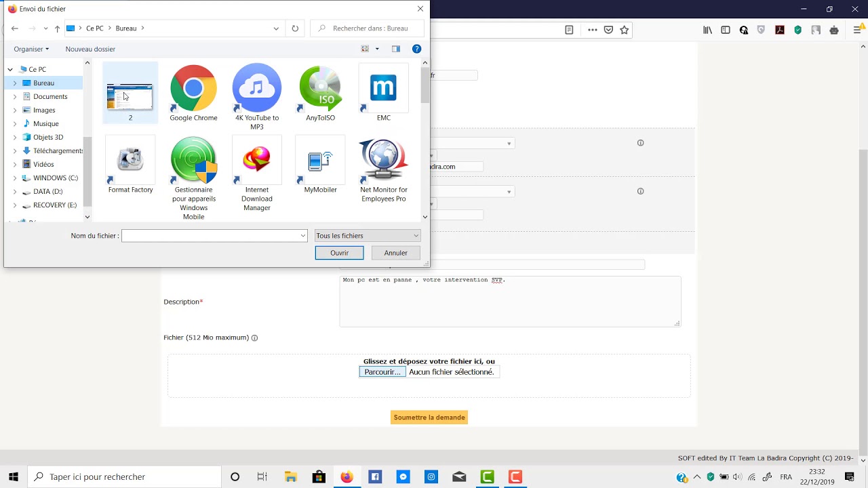Expand the address bar history dropdown
Image resolution: width=868 pixels, height=488 pixels.
pos(276,28)
